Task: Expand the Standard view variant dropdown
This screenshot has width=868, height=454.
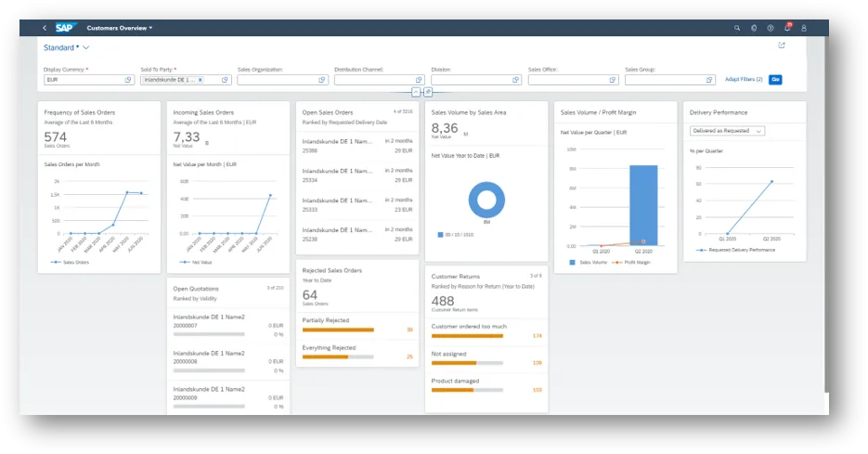Action: [86, 46]
